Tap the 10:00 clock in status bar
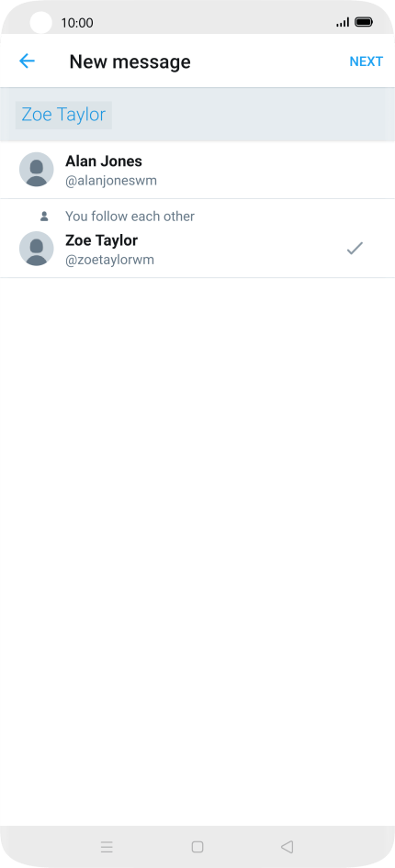This screenshot has height=868, width=395. [77, 23]
